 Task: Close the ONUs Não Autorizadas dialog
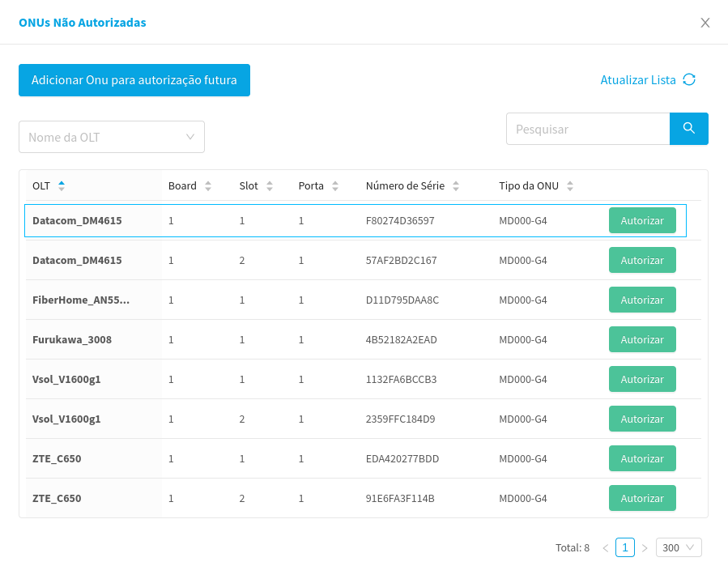tap(705, 23)
